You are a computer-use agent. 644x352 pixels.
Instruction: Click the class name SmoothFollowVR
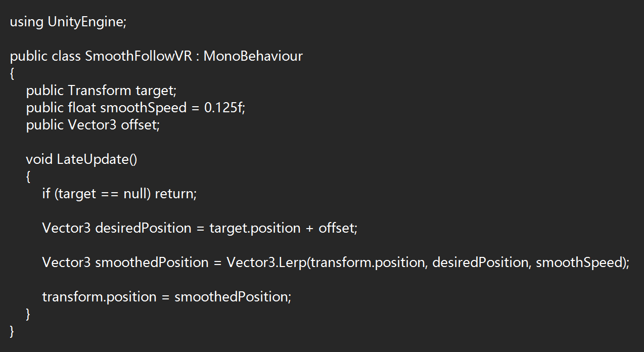pyautogui.click(x=139, y=56)
